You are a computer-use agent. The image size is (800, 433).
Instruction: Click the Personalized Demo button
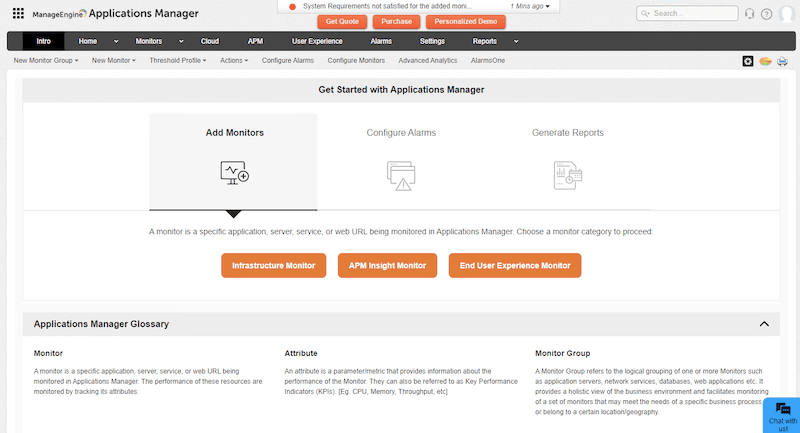(465, 21)
